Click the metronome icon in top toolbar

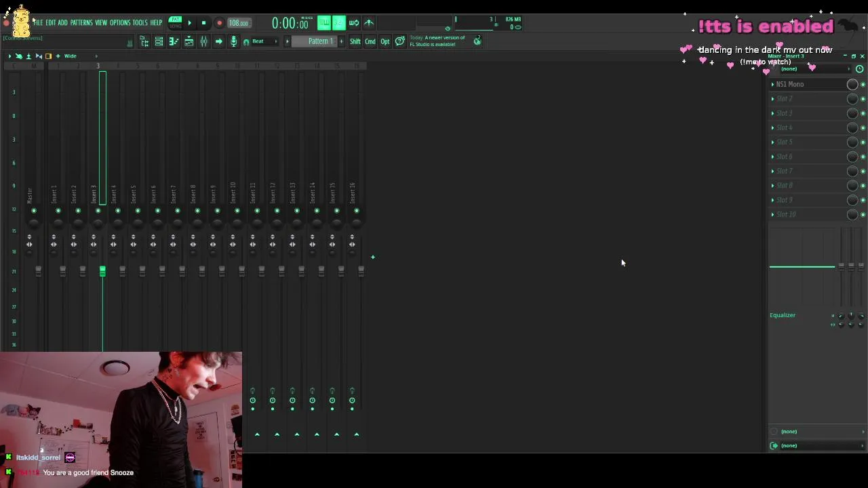point(369,22)
